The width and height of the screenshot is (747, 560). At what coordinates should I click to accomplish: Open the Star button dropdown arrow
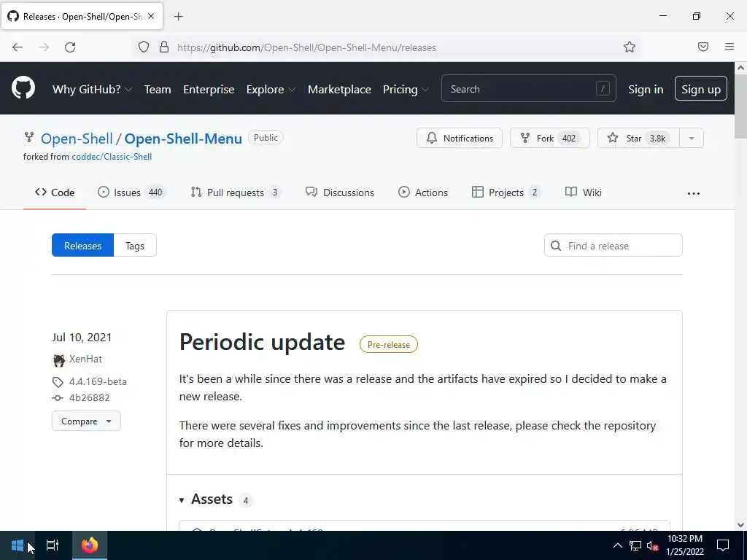692,138
